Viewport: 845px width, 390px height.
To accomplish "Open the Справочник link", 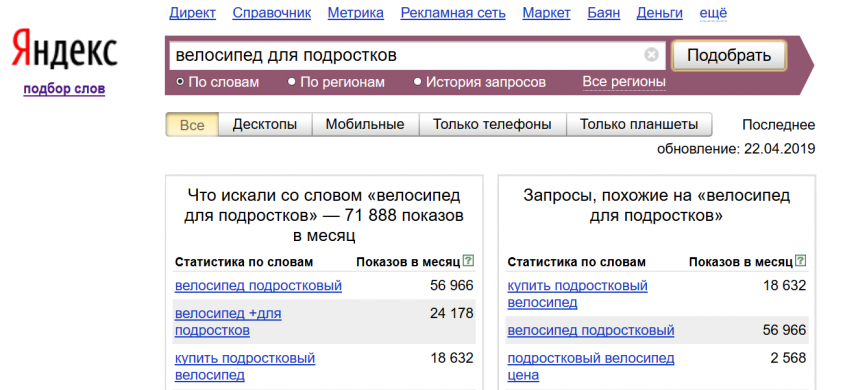I will click(272, 13).
